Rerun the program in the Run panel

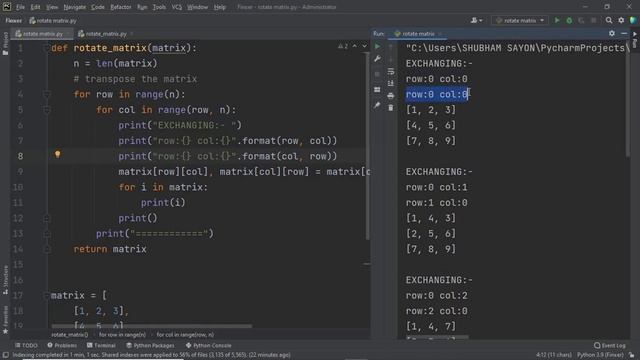coord(377,47)
